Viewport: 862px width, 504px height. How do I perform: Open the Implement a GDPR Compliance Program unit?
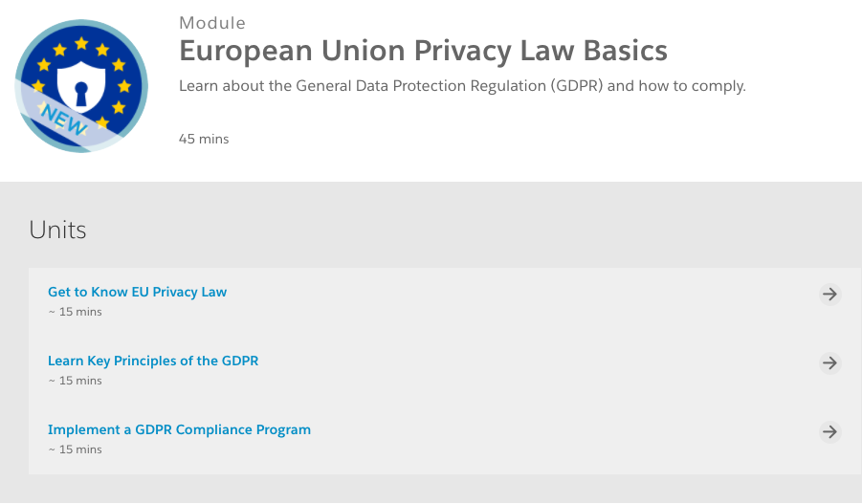pyautogui.click(x=179, y=429)
